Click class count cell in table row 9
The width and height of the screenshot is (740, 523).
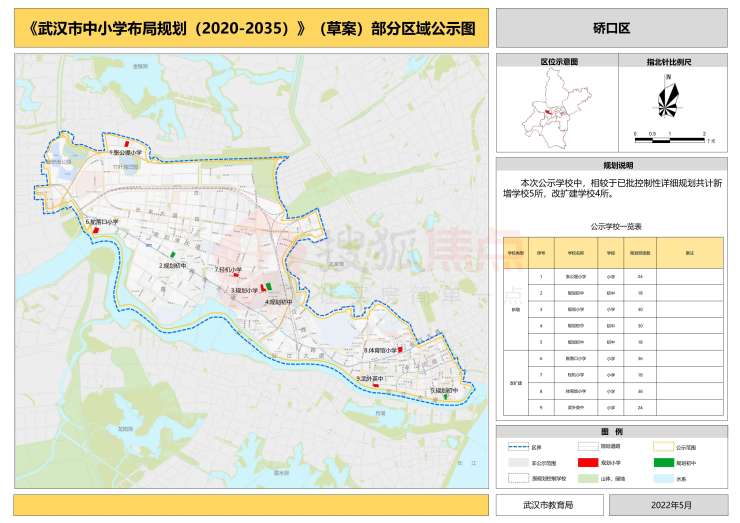point(640,407)
